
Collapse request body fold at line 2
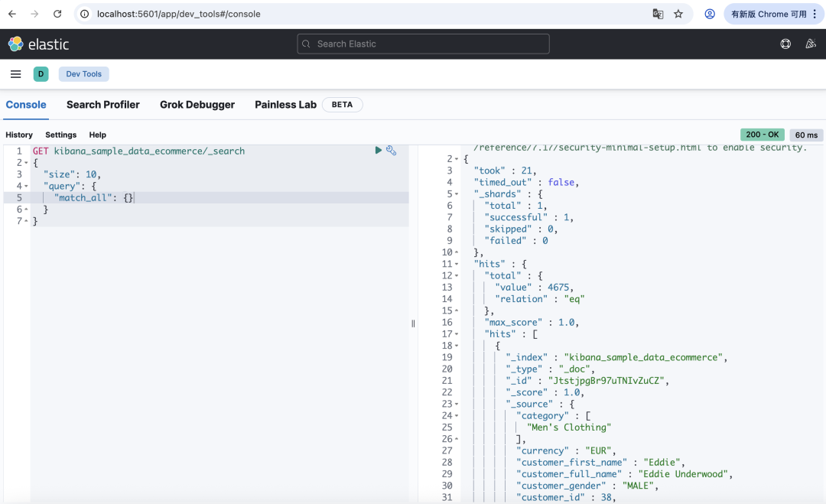pyautogui.click(x=26, y=163)
